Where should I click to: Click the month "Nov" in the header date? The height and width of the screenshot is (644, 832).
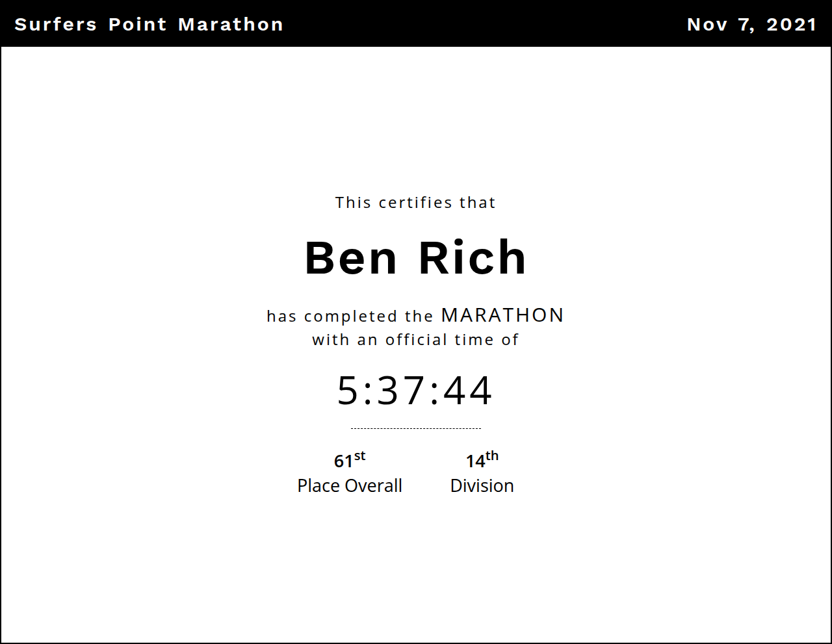tap(707, 25)
